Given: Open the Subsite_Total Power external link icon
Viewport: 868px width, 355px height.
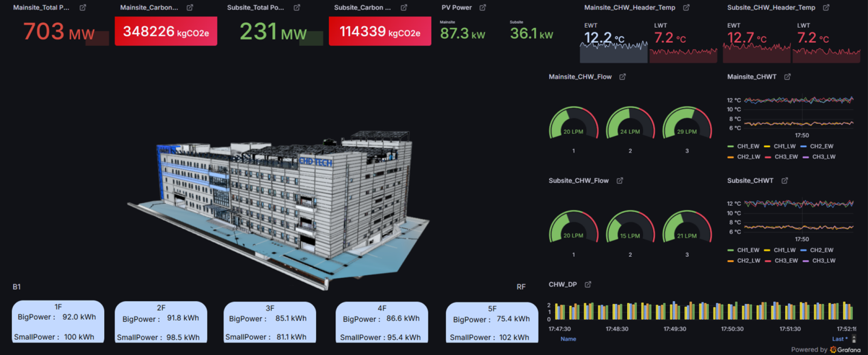Looking at the screenshot, I should (x=297, y=7).
